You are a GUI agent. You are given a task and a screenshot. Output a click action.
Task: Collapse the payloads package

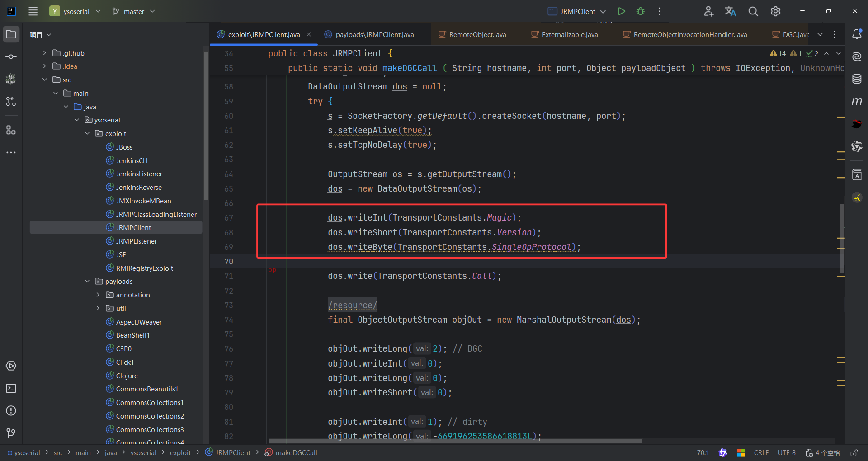click(x=87, y=281)
